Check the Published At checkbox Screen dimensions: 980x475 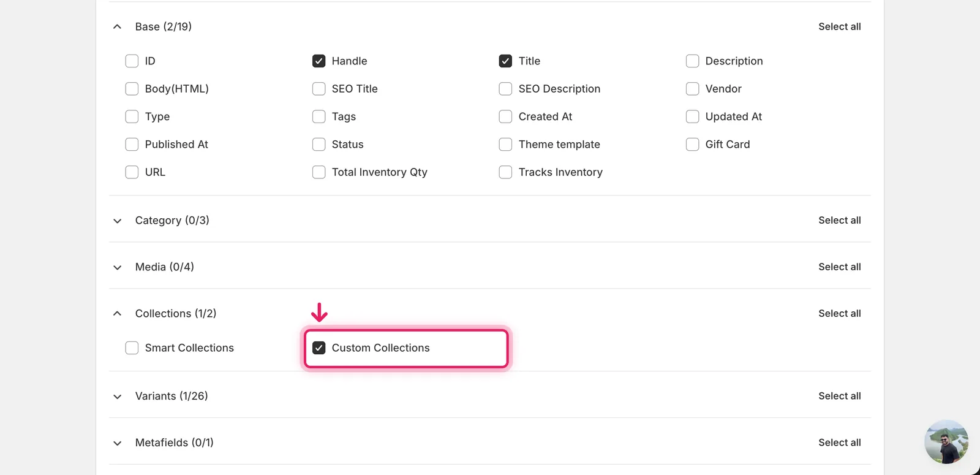click(132, 145)
